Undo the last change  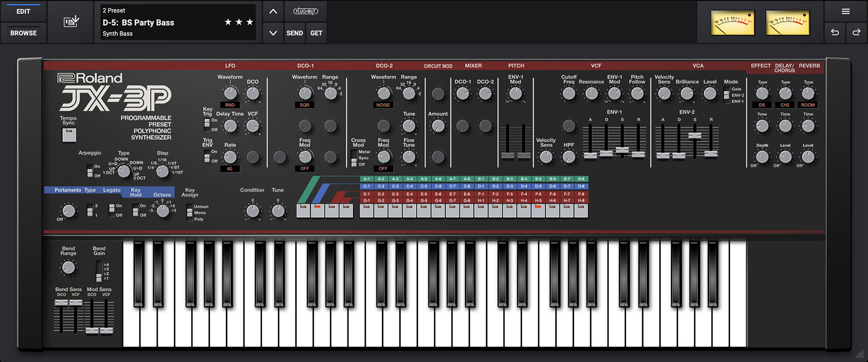(x=835, y=32)
